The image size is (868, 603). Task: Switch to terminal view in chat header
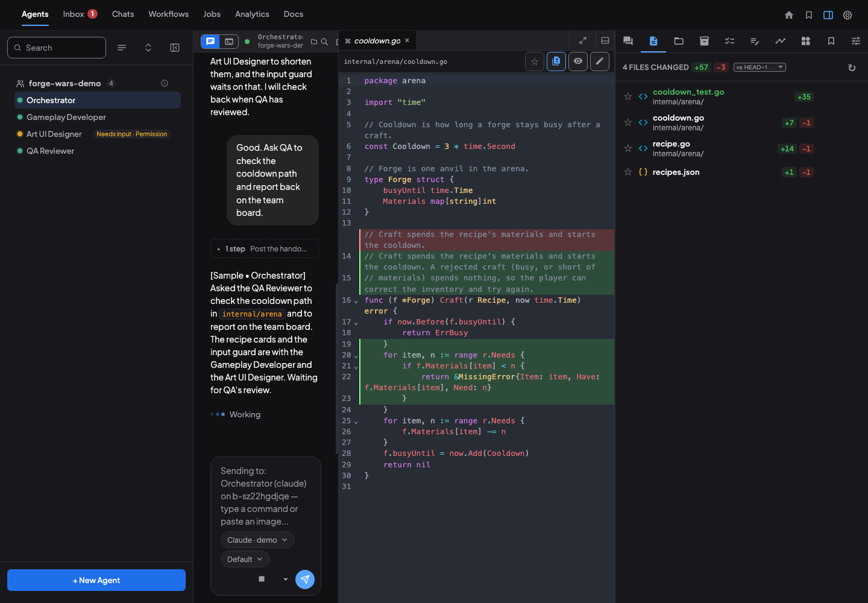(x=229, y=42)
